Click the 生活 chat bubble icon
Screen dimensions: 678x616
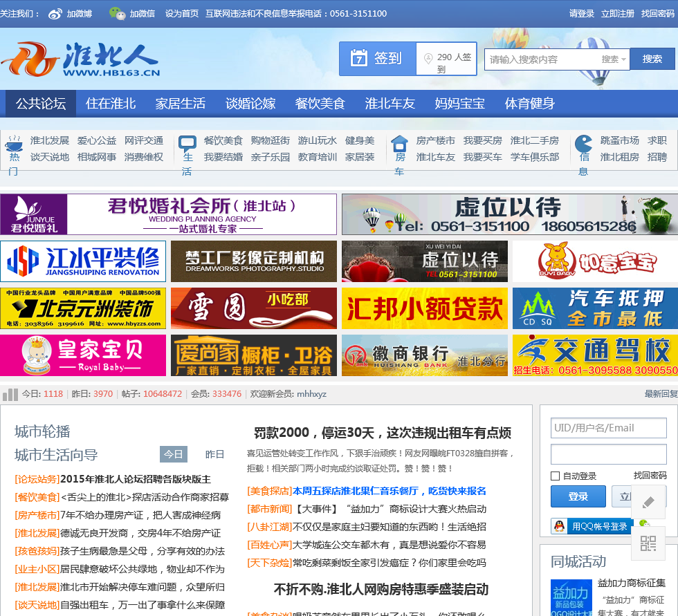[x=187, y=142]
